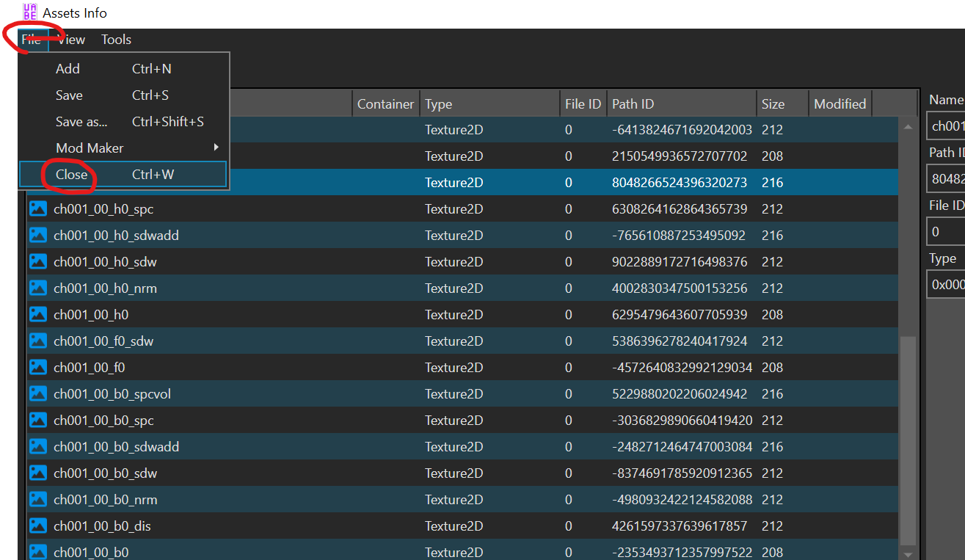Viewport: 965px width, 560px height.
Task: Choose Save from the File menu
Action: (x=123, y=95)
